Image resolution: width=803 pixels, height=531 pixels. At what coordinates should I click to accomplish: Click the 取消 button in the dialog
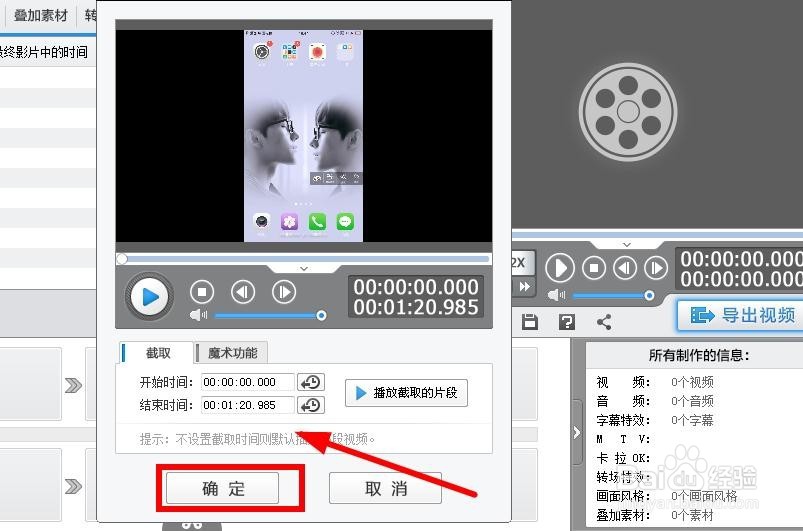(385, 488)
